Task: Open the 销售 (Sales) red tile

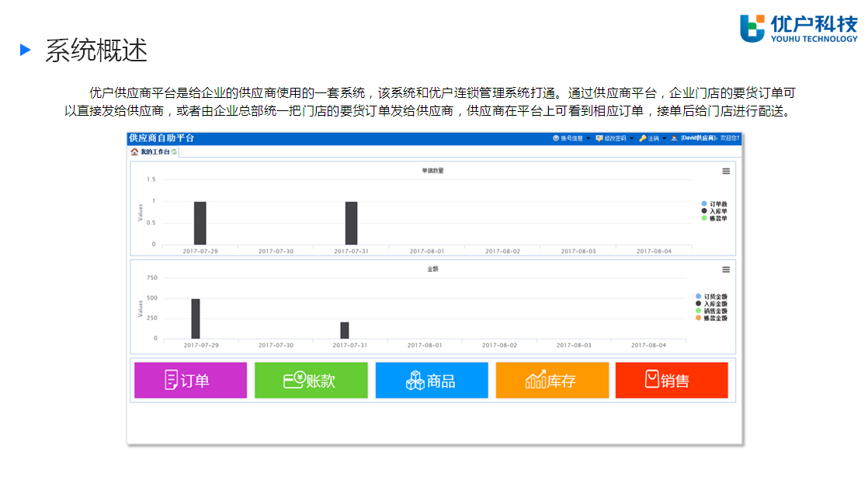Action: [672, 381]
